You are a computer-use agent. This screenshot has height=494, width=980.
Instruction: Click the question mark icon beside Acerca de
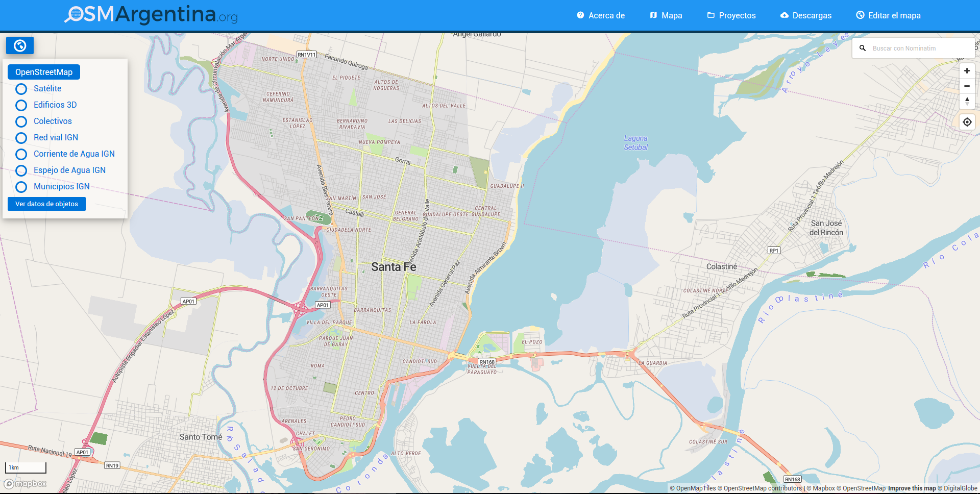tap(580, 15)
